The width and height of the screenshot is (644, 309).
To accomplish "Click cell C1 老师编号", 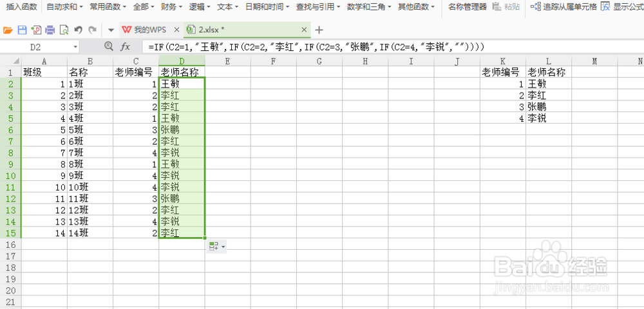I will tap(136, 73).
